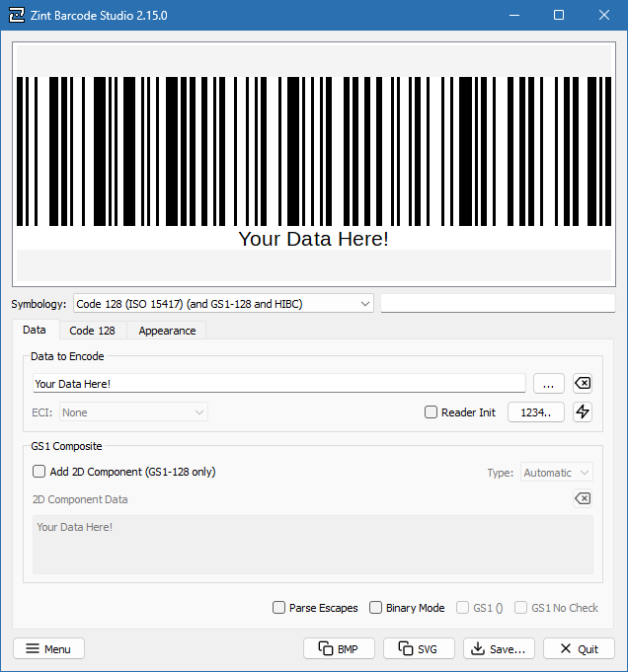Image resolution: width=628 pixels, height=672 pixels.
Task: Click the symbology filter field right of dropdown
Action: pos(498,303)
